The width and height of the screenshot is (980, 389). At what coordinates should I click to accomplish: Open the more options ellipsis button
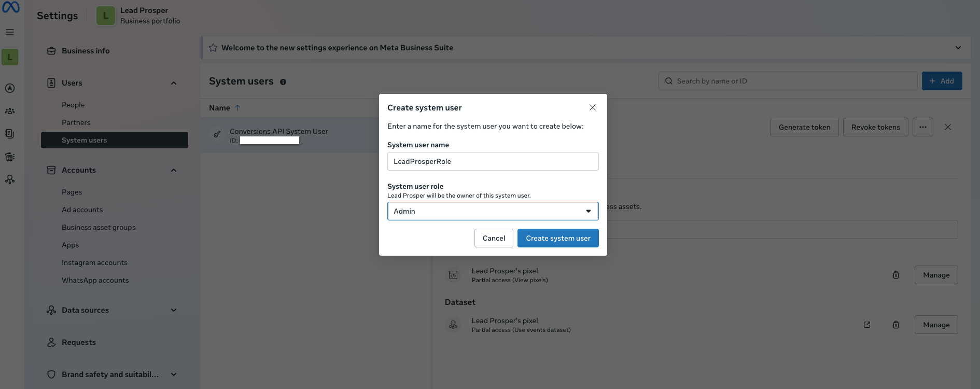coord(923,127)
